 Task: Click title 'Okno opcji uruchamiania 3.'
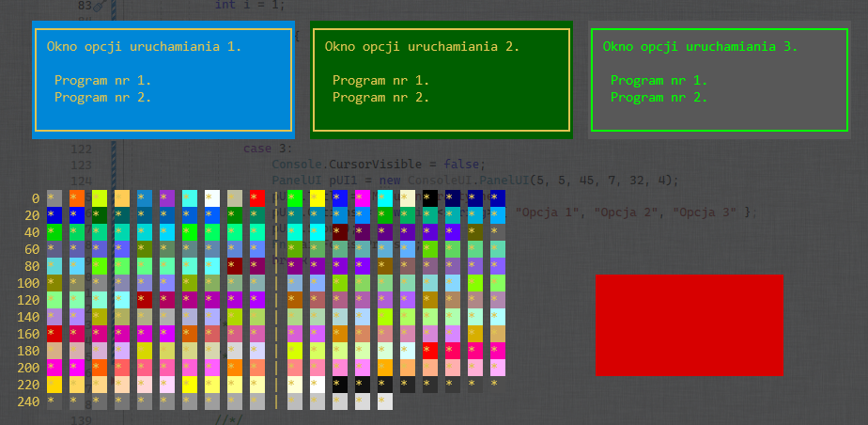click(700, 47)
